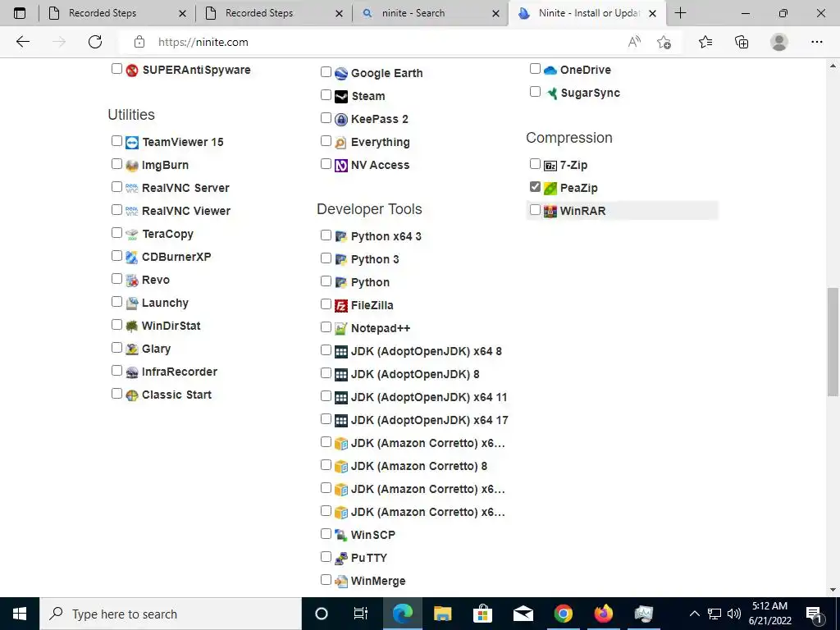
Task: Click the 7-Zip icon
Action: [x=550, y=166]
